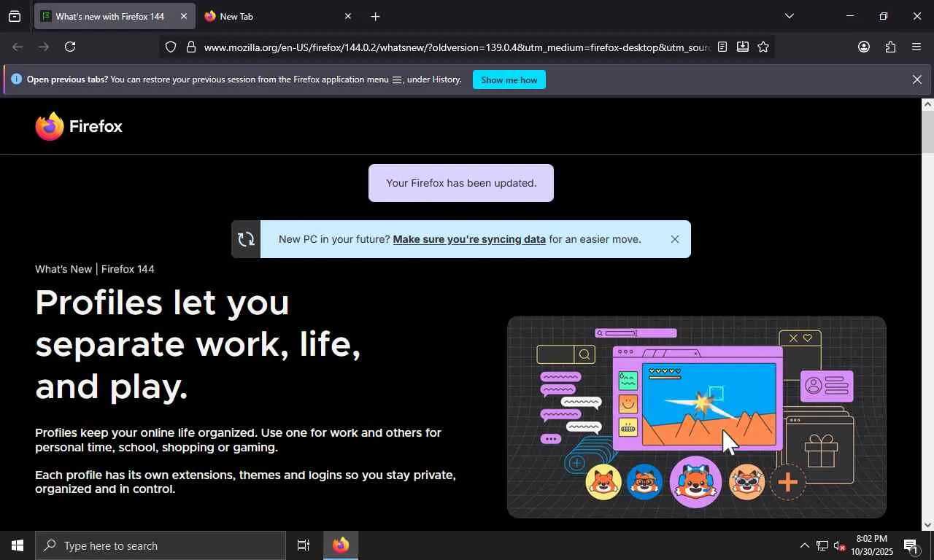Switch to What's new with Firefox 144 tab
The width and height of the screenshot is (934, 560).
pyautogui.click(x=115, y=16)
